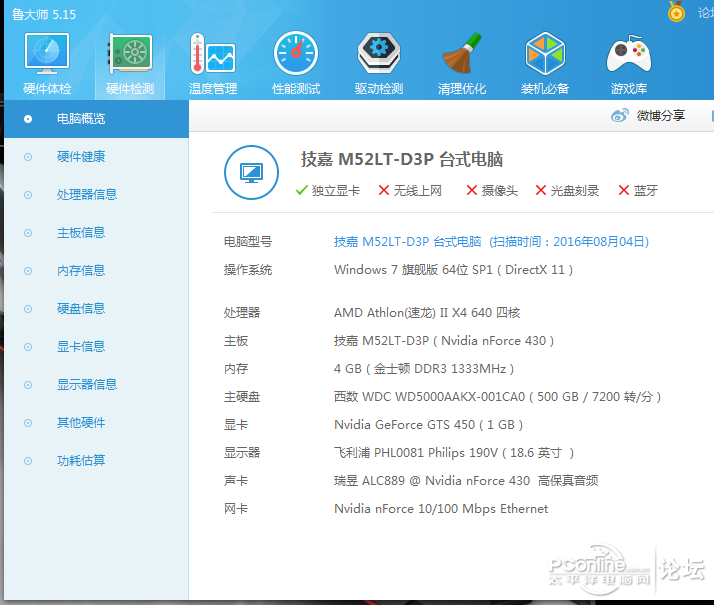Click the 处理器 label in overview
This screenshot has width=714, height=605.
point(242,313)
